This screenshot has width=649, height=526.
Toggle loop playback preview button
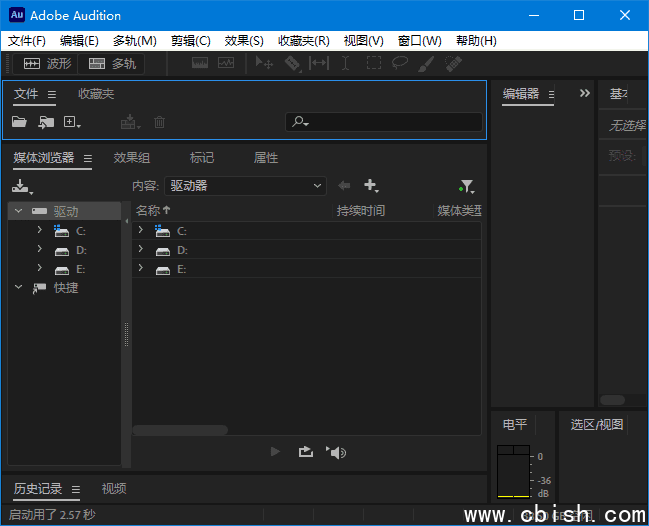(x=306, y=452)
